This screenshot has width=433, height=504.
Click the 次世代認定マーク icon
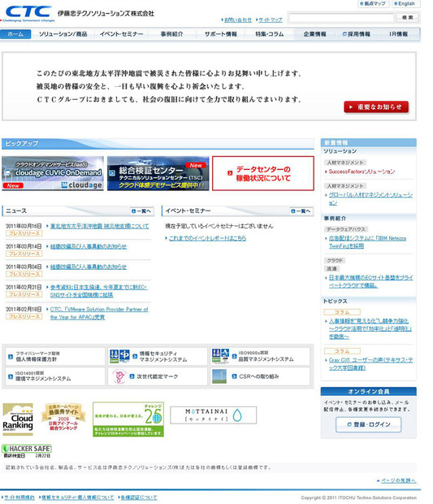click(x=119, y=376)
